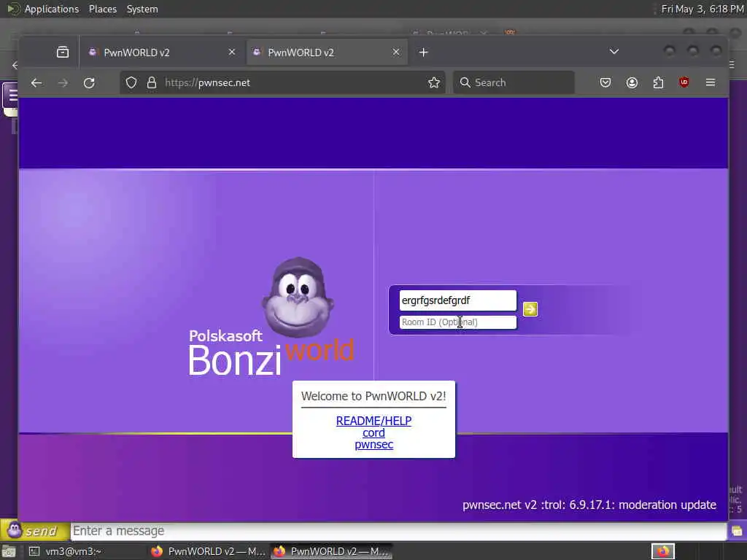Click the forward navigation arrow
The width and height of the screenshot is (747, 560).
pyautogui.click(x=63, y=83)
